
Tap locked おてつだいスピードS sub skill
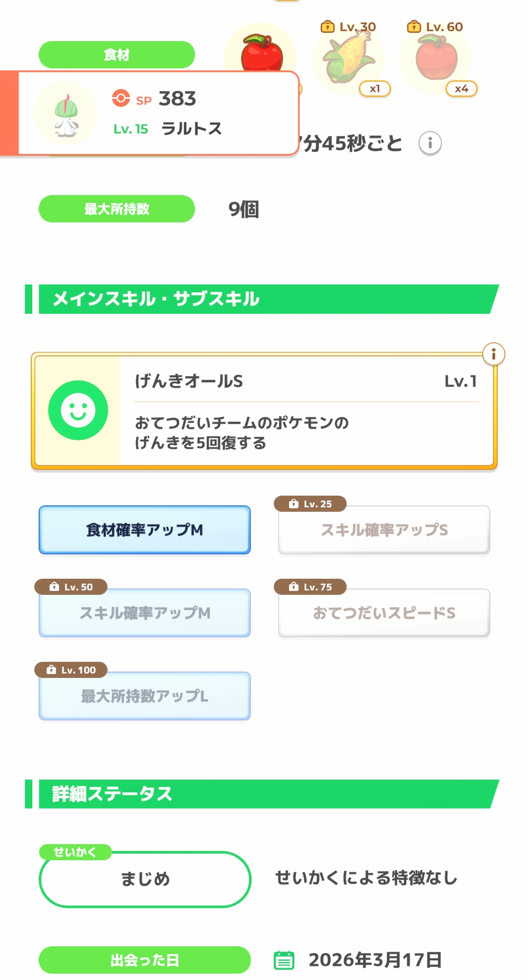(x=384, y=613)
